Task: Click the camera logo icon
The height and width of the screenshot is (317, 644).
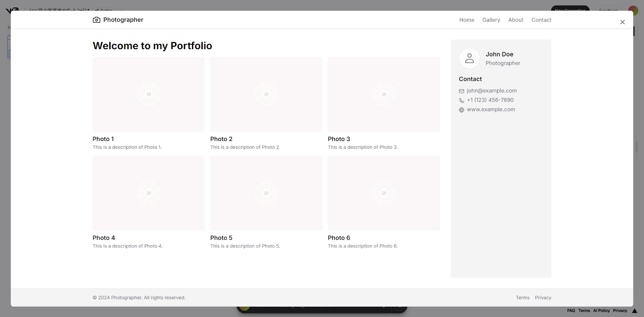Action: click(97, 20)
